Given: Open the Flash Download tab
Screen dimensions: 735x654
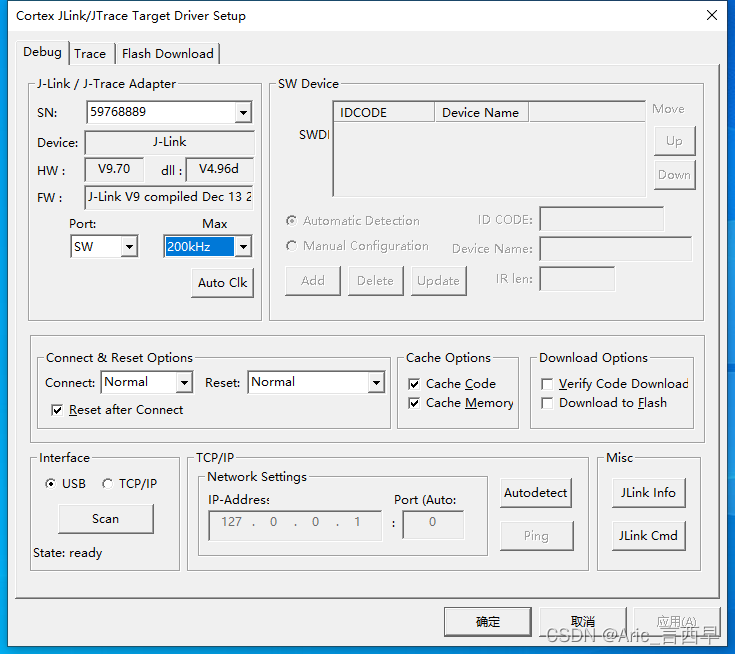Looking at the screenshot, I should [x=167, y=54].
